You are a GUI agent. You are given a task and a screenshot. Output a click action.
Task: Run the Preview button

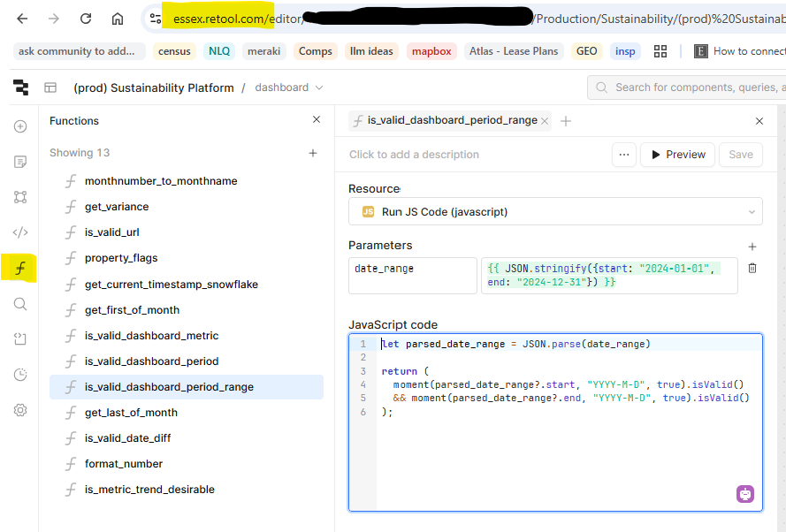[x=678, y=155]
